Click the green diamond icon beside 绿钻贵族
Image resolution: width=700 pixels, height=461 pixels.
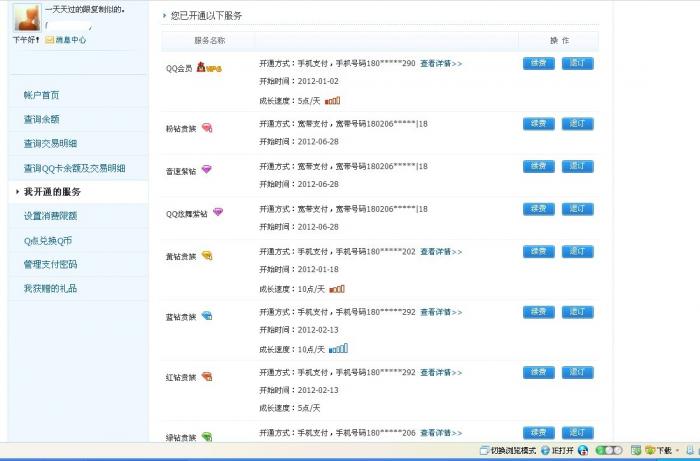(207, 437)
